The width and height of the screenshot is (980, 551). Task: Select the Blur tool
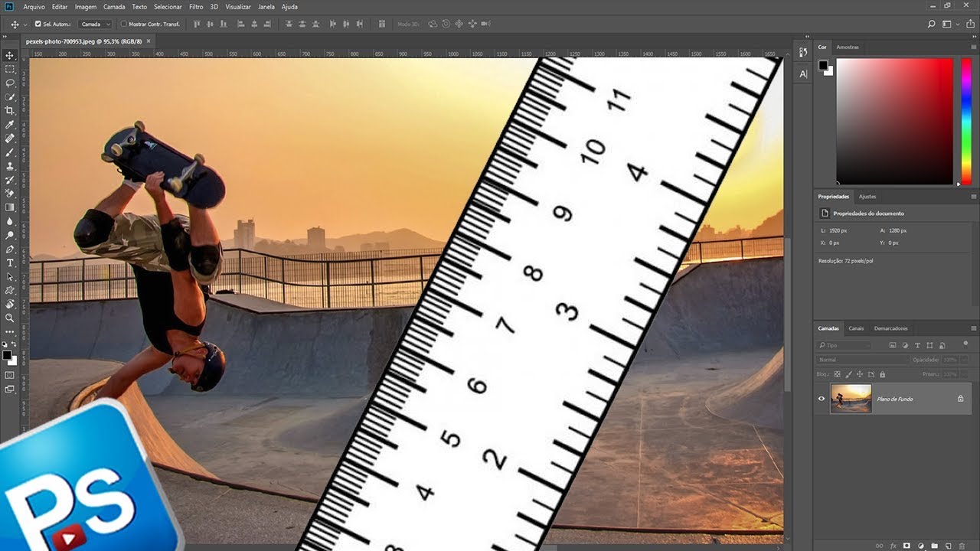click(x=10, y=220)
